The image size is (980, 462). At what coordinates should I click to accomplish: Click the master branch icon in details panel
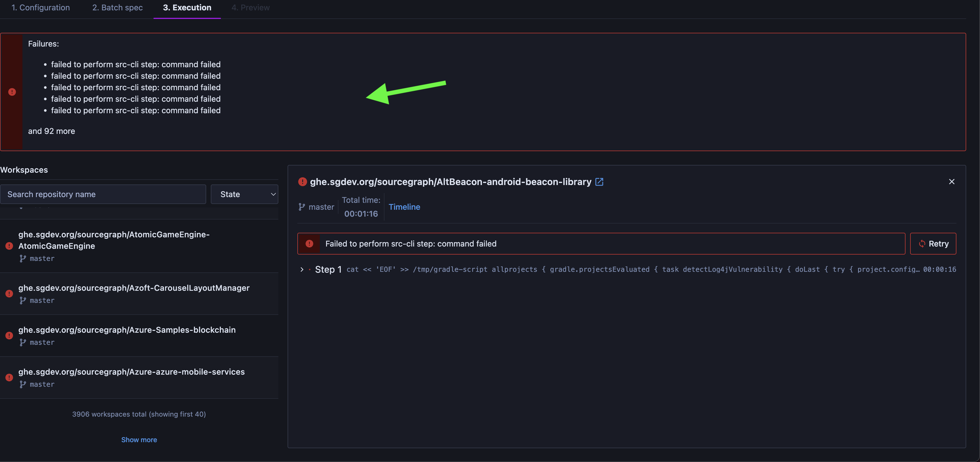tap(302, 207)
